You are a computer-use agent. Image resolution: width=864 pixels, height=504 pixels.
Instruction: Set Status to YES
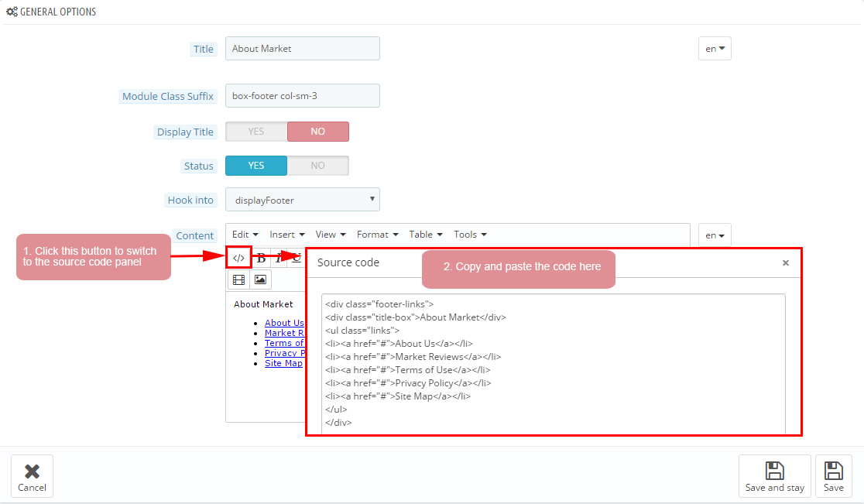[x=256, y=166]
